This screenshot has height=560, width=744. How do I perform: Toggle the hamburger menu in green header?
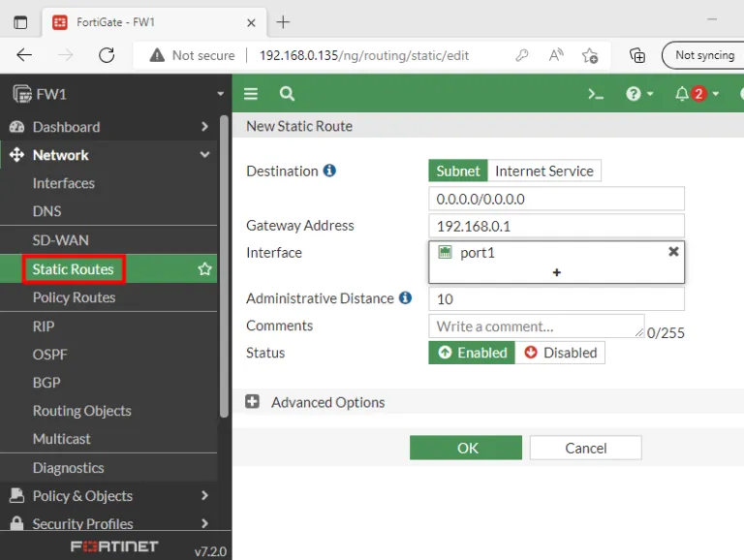(251, 94)
